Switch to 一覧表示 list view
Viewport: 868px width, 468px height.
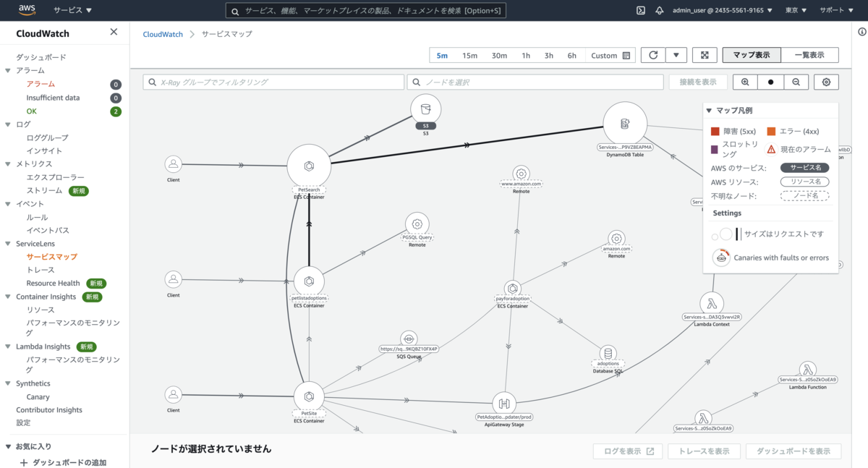tap(809, 55)
